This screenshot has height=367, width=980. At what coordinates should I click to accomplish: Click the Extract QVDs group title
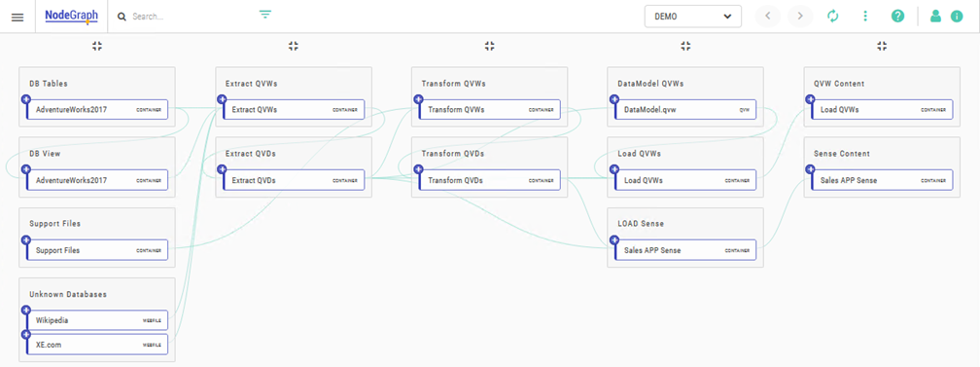click(x=251, y=154)
